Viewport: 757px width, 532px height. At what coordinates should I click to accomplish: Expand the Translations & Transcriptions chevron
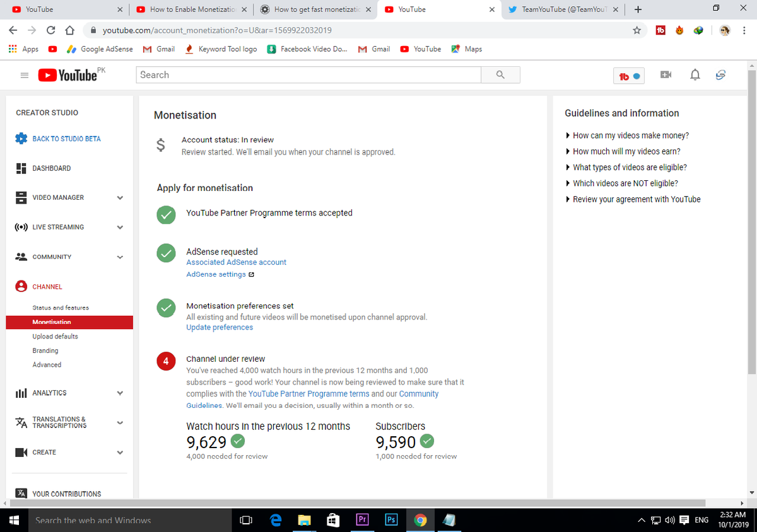(x=120, y=423)
